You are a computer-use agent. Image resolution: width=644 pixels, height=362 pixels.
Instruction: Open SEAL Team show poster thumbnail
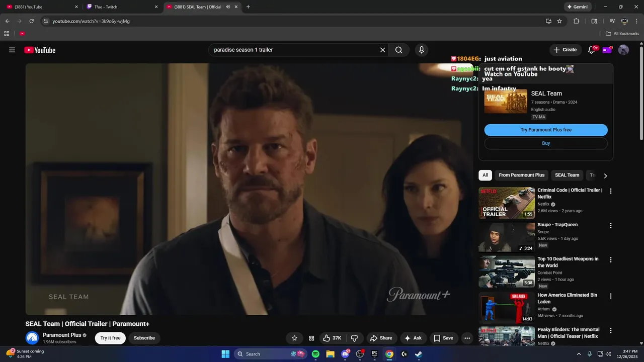506,101
